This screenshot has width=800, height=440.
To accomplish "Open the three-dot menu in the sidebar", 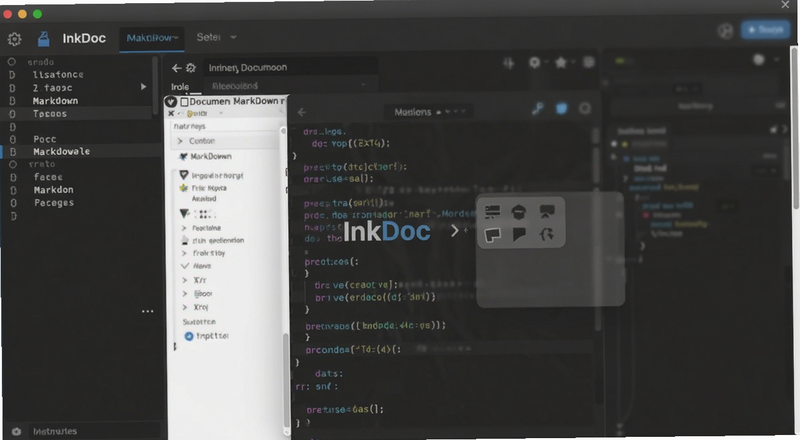I will tap(147, 311).
